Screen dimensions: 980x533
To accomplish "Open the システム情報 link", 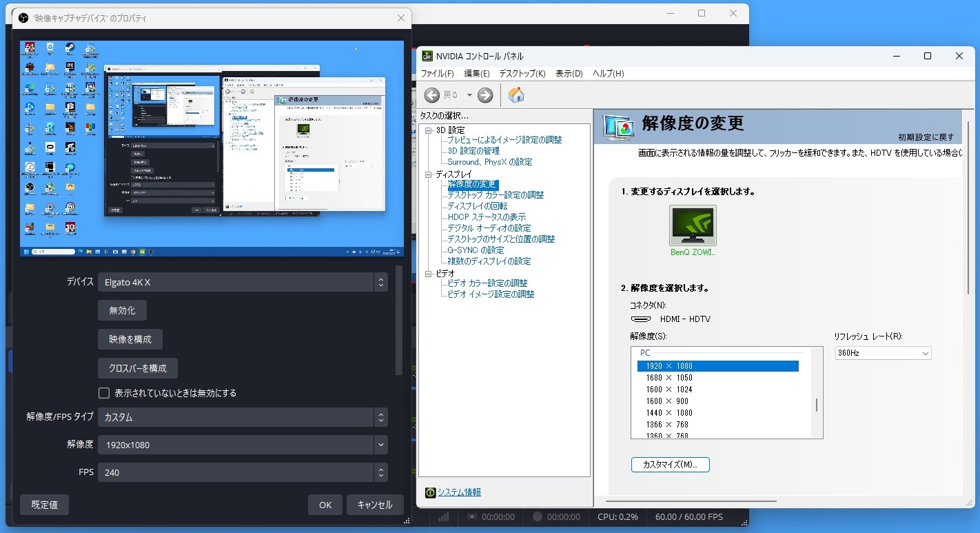I will click(x=459, y=492).
